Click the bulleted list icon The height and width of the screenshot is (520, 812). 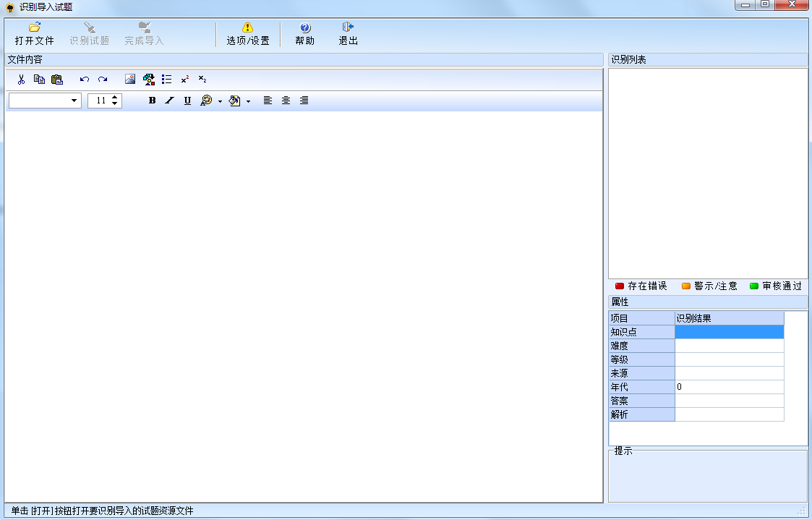click(167, 80)
